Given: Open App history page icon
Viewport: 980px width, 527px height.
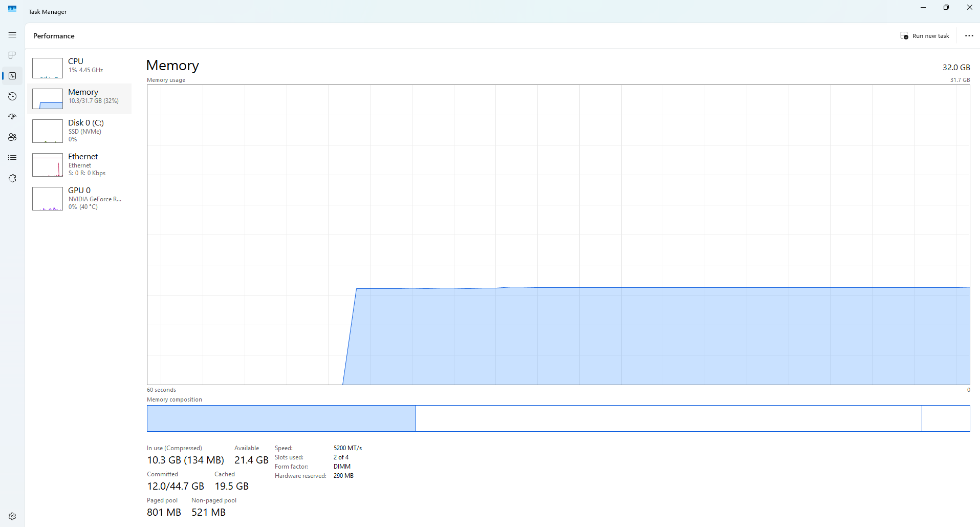Looking at the screenshot, I should [12, 96].
